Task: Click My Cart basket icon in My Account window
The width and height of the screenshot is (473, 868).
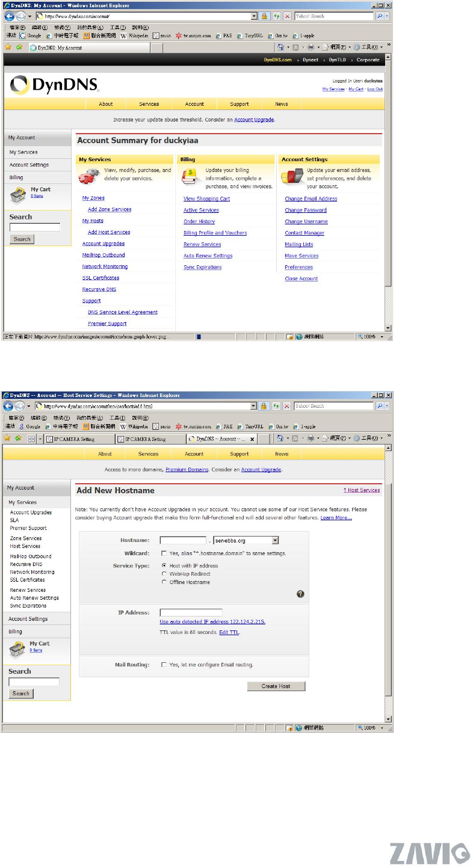Action: pos(19,195)
